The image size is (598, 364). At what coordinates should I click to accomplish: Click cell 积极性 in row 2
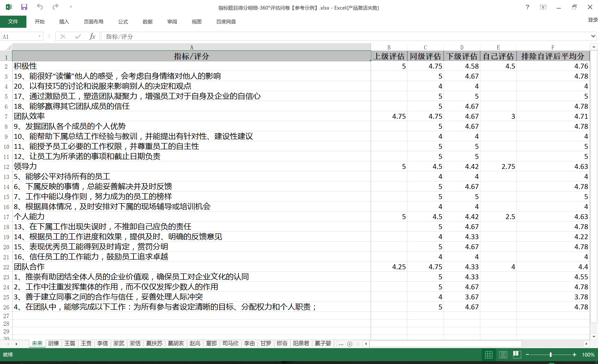pyautogui.click(x=192, y=66)
